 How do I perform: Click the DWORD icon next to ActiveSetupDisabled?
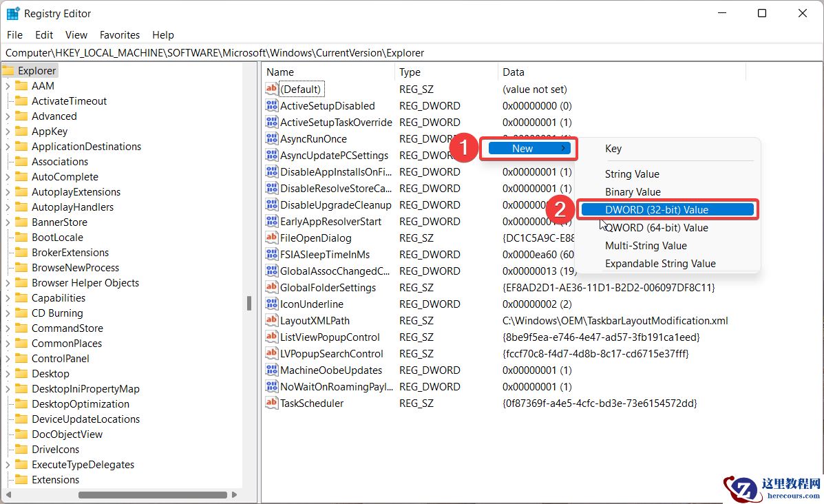271,105
